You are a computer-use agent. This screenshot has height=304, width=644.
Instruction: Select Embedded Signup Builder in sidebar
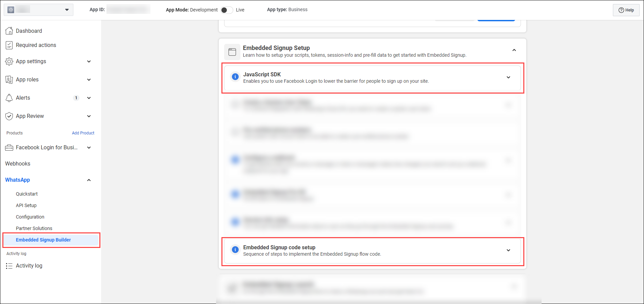43,240
